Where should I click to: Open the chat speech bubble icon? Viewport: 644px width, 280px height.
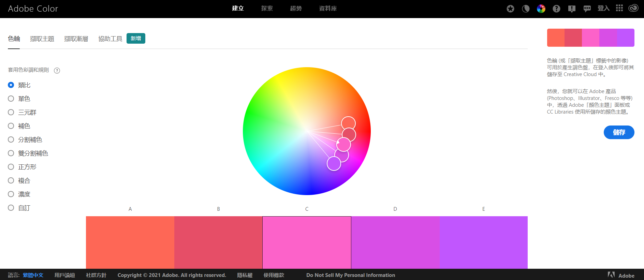tap(587, 9)
